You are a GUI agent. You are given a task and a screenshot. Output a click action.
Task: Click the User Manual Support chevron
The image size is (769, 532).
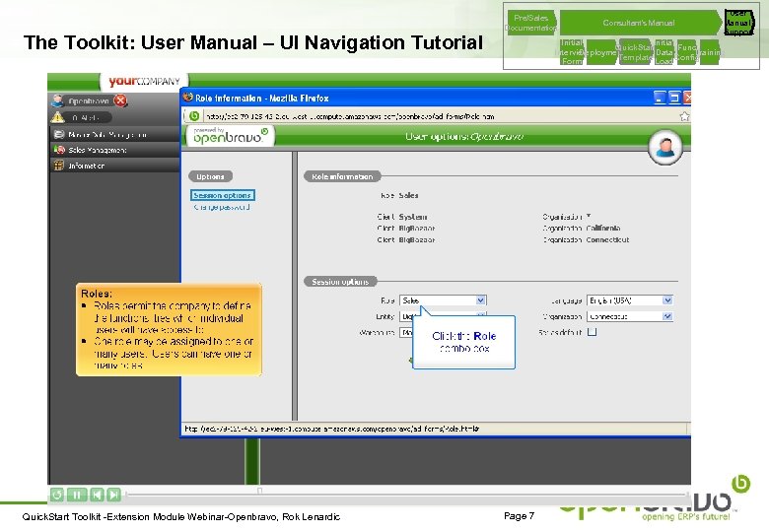[x=739, y=23]
